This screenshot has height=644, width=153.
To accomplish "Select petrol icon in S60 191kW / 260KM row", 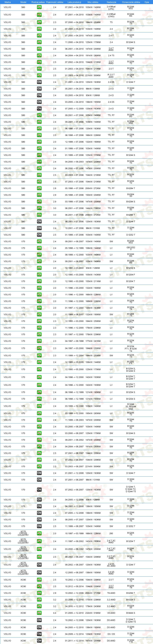I will 39,55.
